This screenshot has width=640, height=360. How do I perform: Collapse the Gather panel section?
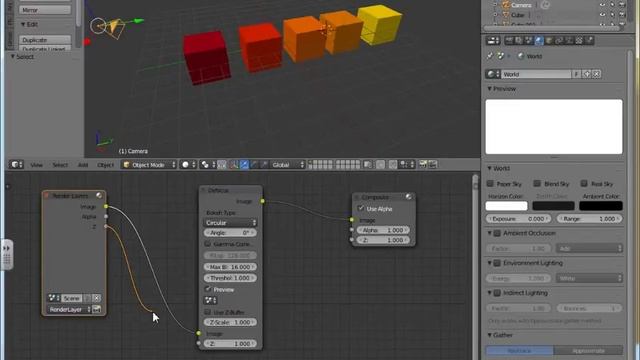[489, 335]
